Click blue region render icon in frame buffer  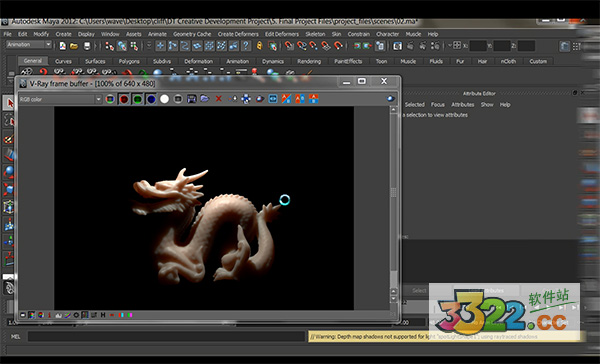tap(273, 99)
